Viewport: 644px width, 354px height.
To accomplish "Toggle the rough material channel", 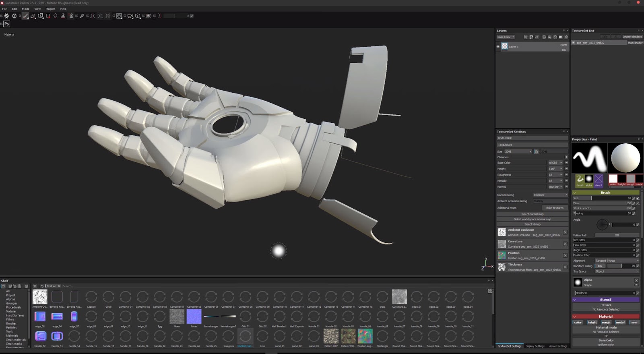I will click(606, 322).
